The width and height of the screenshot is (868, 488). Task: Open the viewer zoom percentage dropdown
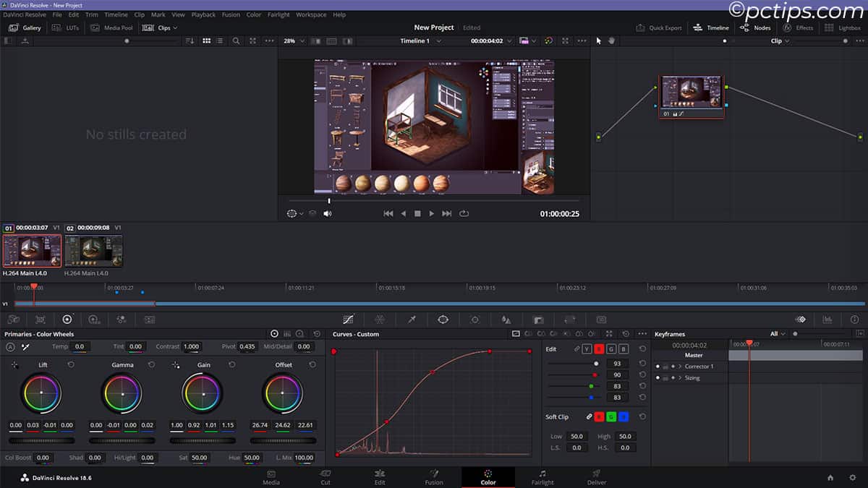coord(293,41)
